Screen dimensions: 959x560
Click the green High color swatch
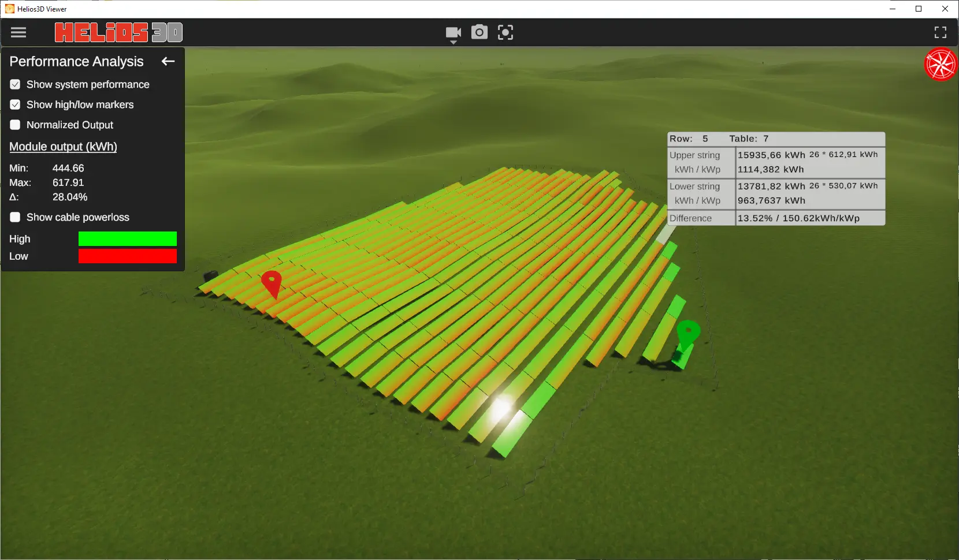127,239
